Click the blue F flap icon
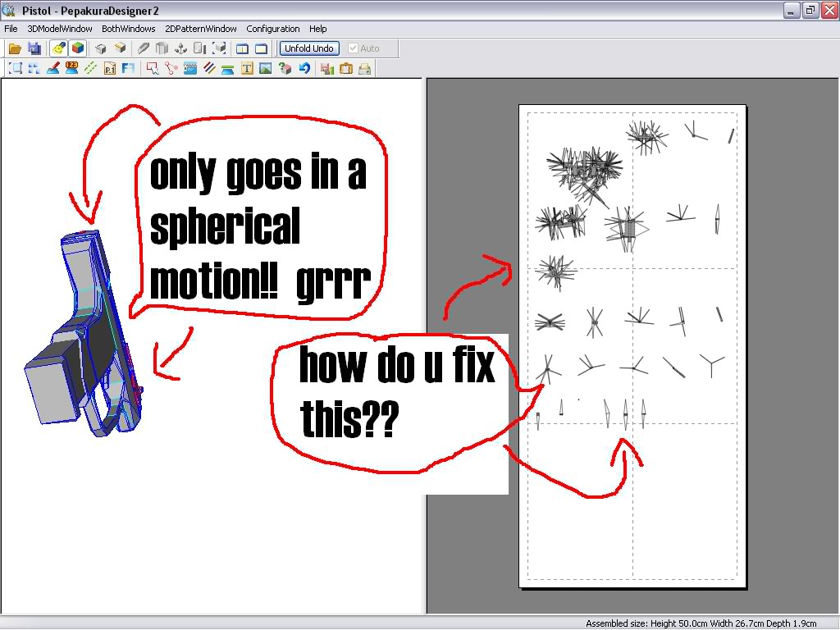Image resolution: width=840 pixels, height=630 pixels. 129,69
